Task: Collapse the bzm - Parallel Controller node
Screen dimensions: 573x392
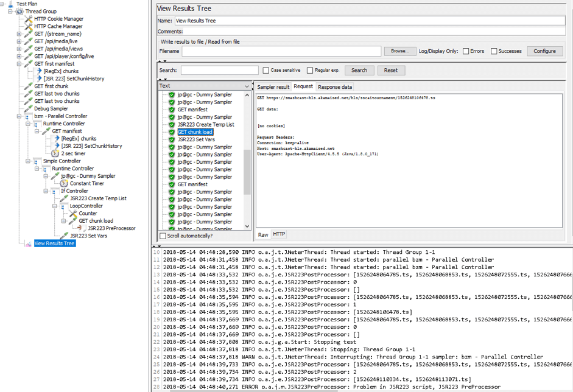Action: click(19, 116)
